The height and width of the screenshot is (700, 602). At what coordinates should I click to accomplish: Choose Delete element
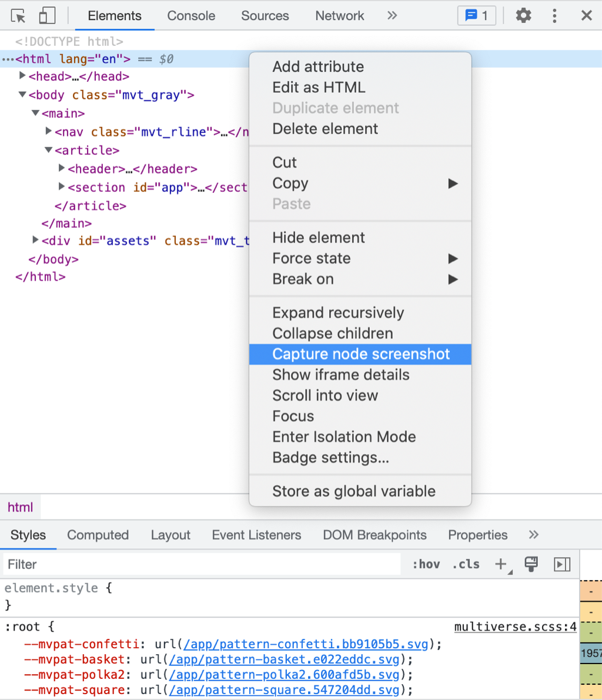click(360, 129)
